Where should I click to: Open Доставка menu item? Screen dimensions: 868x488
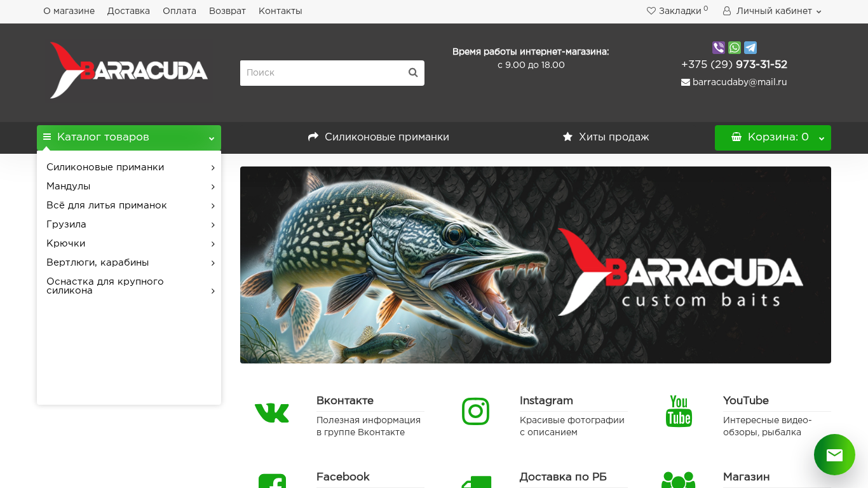point(128,11)
